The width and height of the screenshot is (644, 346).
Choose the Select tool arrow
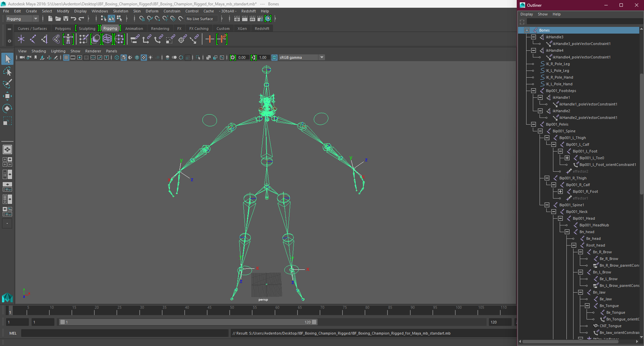[x=7, y=59]
